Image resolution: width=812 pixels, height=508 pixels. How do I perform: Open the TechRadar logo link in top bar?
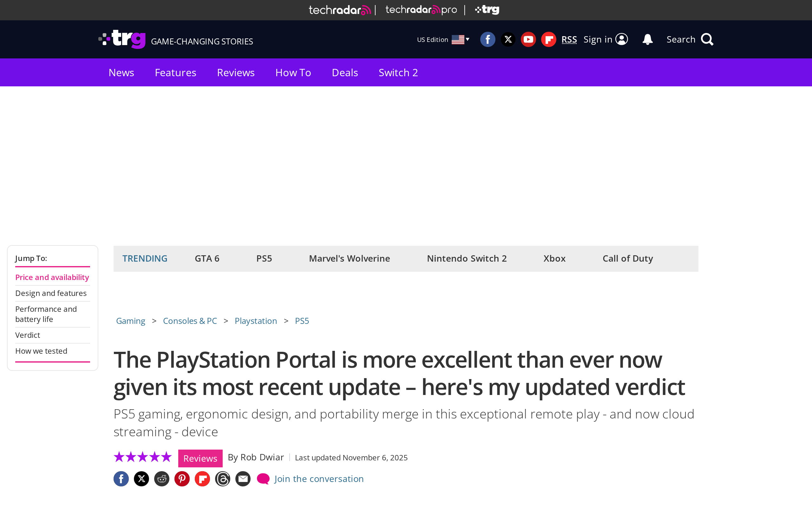[x=340, y=10]
